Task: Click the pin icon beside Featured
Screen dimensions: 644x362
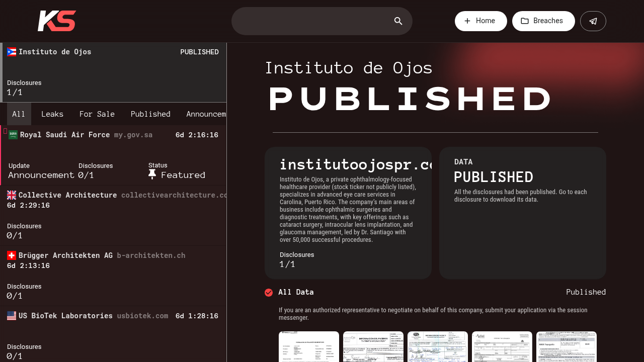Action: pos(152,174)
